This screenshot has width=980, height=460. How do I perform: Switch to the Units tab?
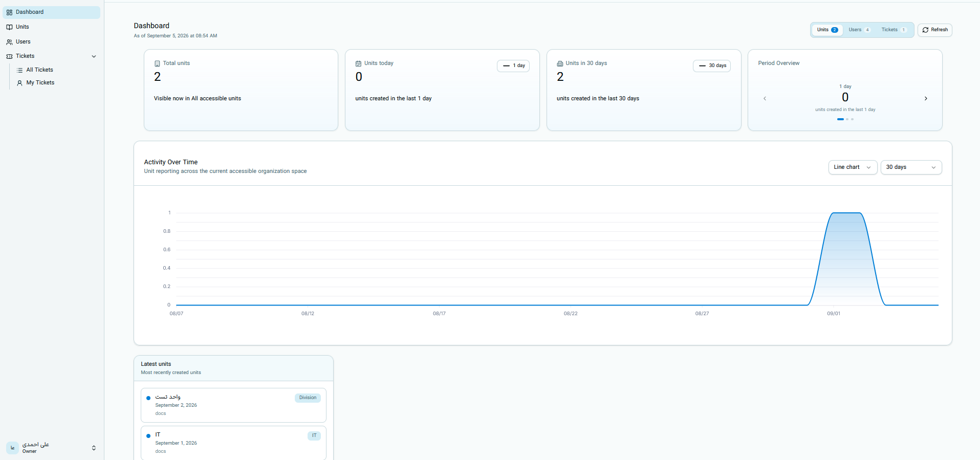coord(827,30)
